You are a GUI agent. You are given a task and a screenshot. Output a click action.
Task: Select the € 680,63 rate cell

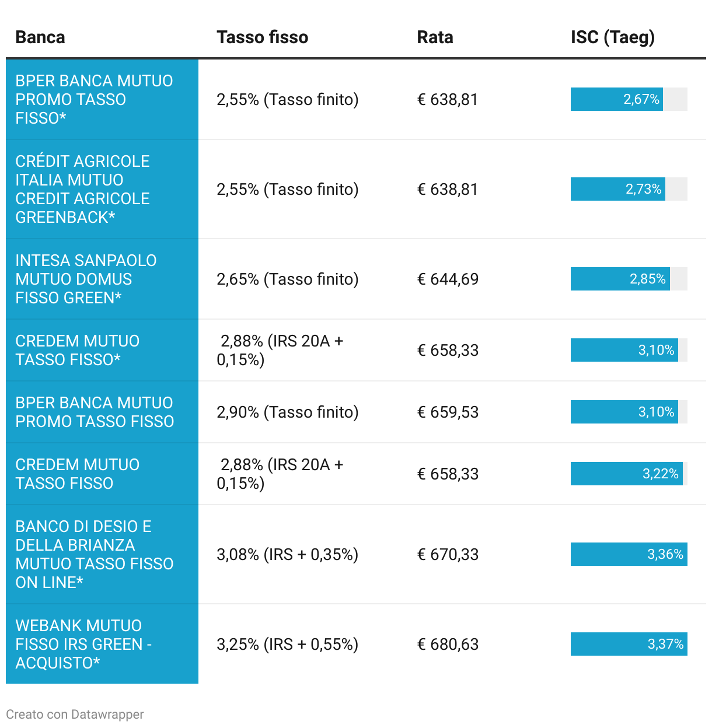click(448, 644)
